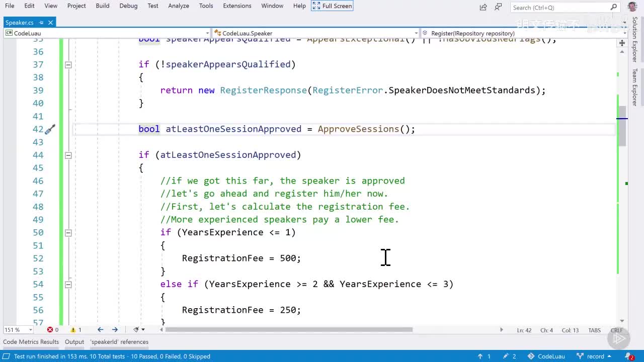This screenshot has height=362, width=644.
Task: Open the Debug menu
Action: point(128,6)
